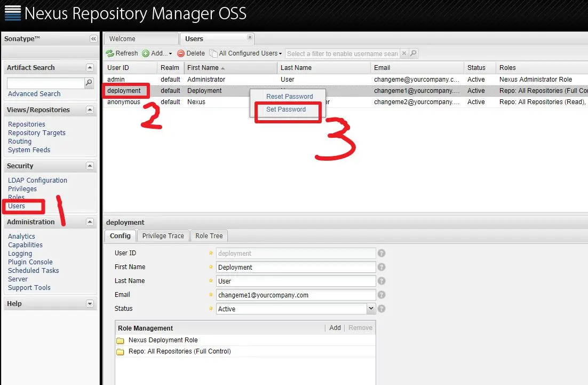Collapse the Artifact Search panel

coord(90,67)
